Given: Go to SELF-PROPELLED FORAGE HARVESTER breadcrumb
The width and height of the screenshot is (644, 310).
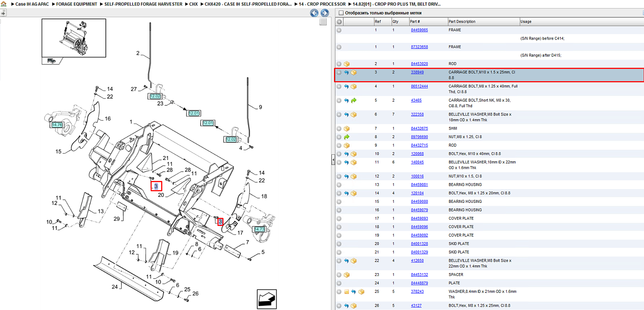Looking at the screenshot, I should pyautogui.click(x=143, y=4).
